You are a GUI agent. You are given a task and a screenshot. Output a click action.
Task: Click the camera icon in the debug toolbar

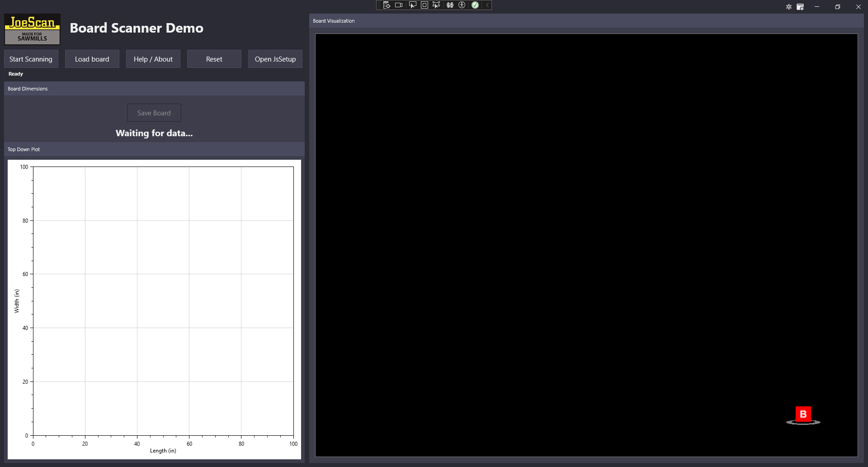pyautogui.click(x=398, y=5)
